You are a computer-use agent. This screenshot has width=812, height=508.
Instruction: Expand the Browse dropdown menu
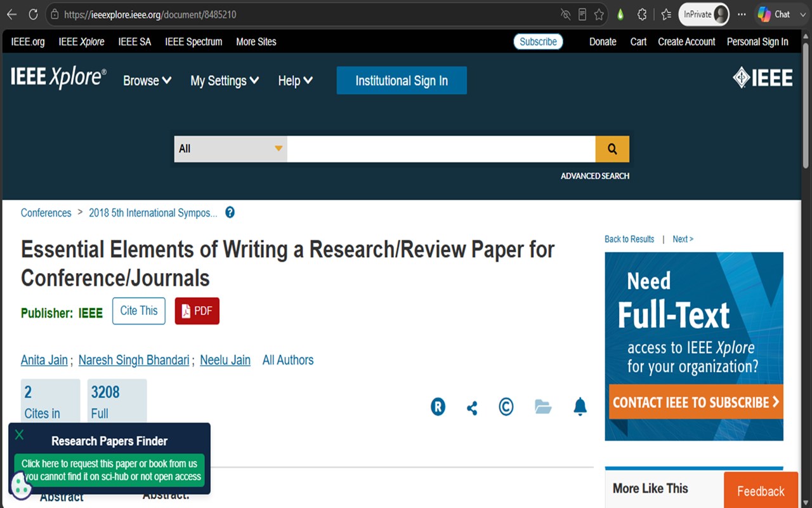(147, 81)
